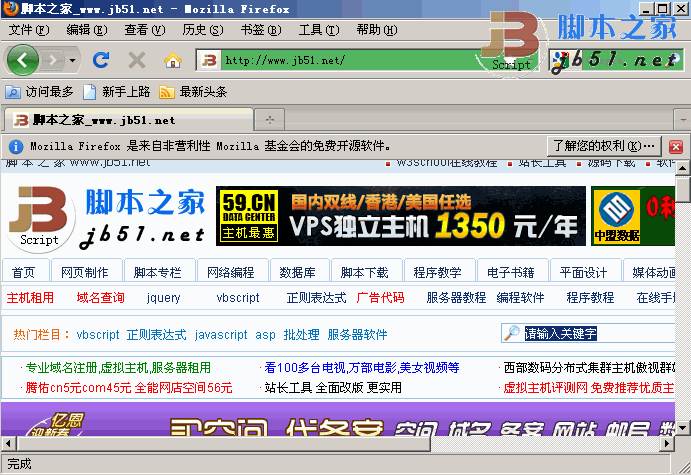Open the back/forward history dropdown arrow
Screen dimensions: 691x475
click(x=72, y=60)
